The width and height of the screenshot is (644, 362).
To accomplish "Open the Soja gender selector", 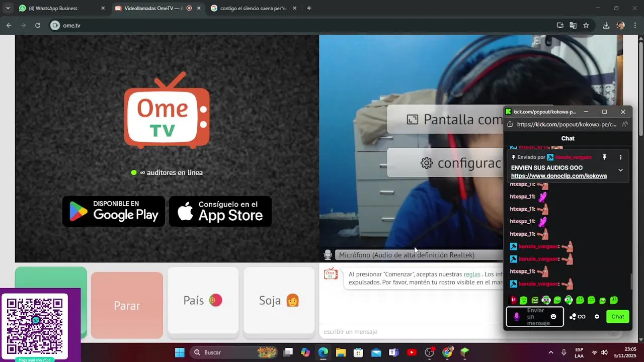I will [x=279, y=300].
